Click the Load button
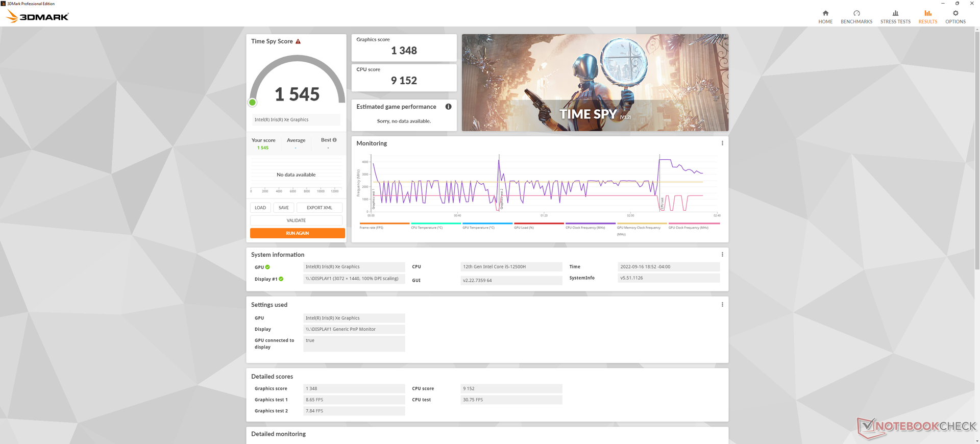Image resolution: width=980 pixels, height=444 pixels. coord(260,208)
